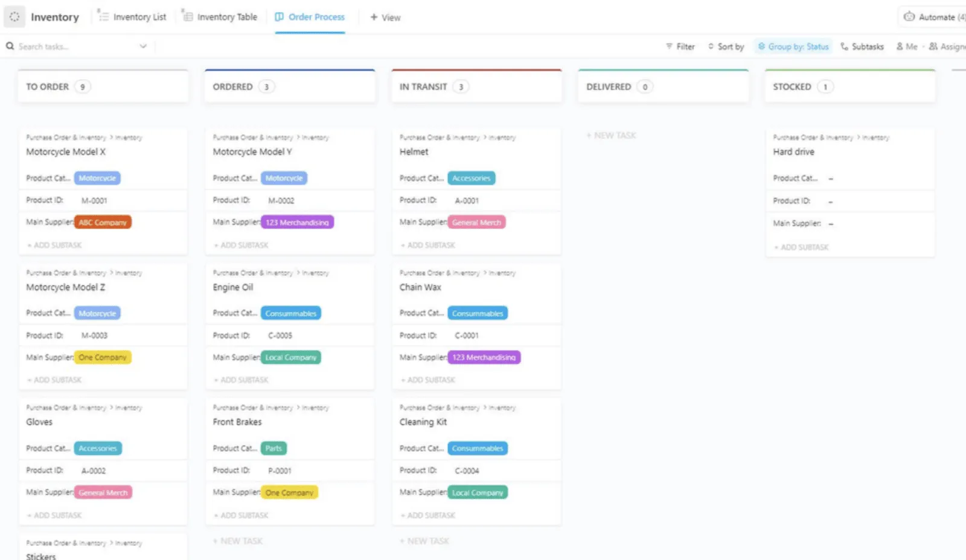Click Product ID C-0004 value
The width and height of the screenshot is (966, 560).
click(467, 471)
